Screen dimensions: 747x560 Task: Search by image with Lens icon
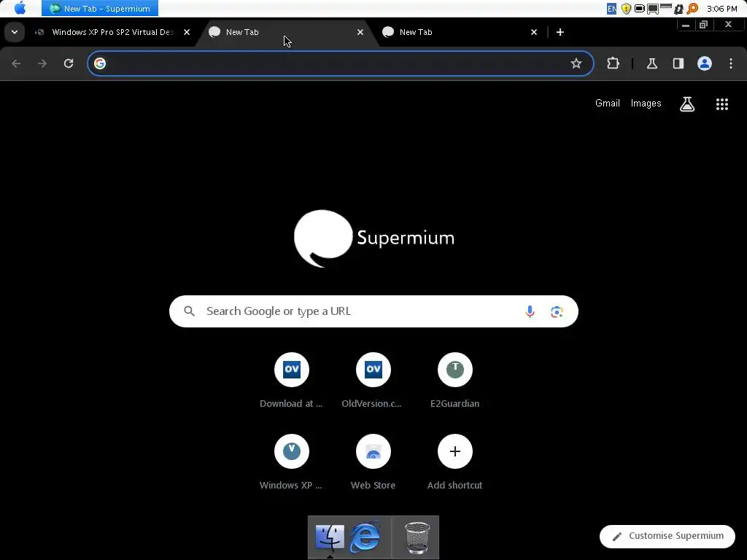(557, 311)
